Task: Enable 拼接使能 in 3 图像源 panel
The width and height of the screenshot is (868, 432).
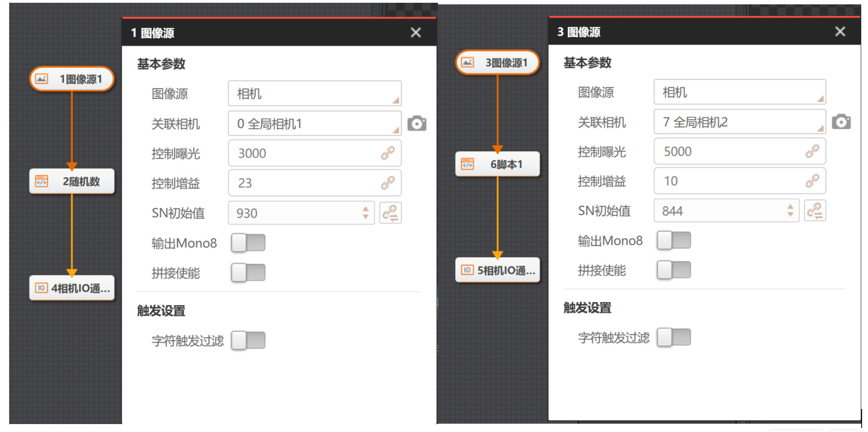Action: point(673,270)
